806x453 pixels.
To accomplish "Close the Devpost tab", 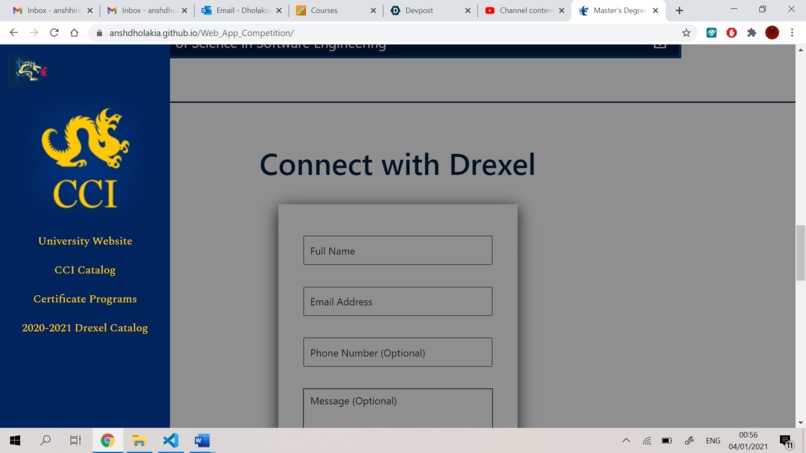I will [x=468, y=10].
